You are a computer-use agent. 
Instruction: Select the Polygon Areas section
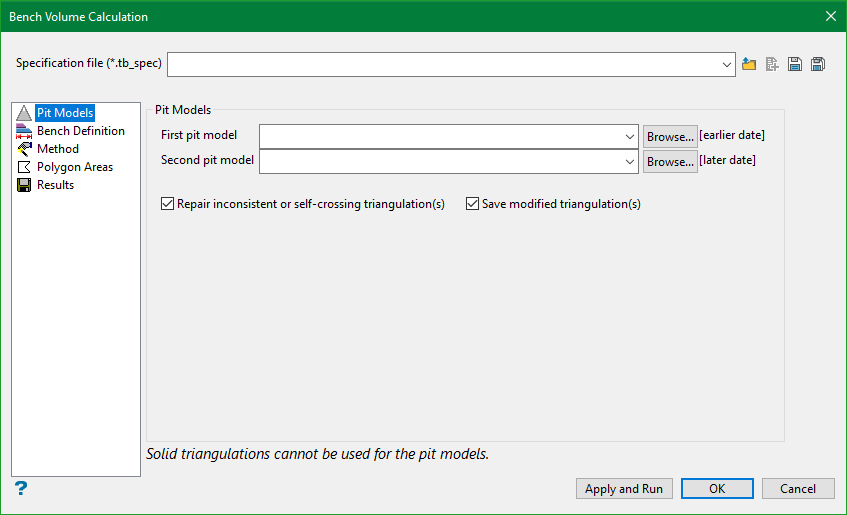point(75,167)
